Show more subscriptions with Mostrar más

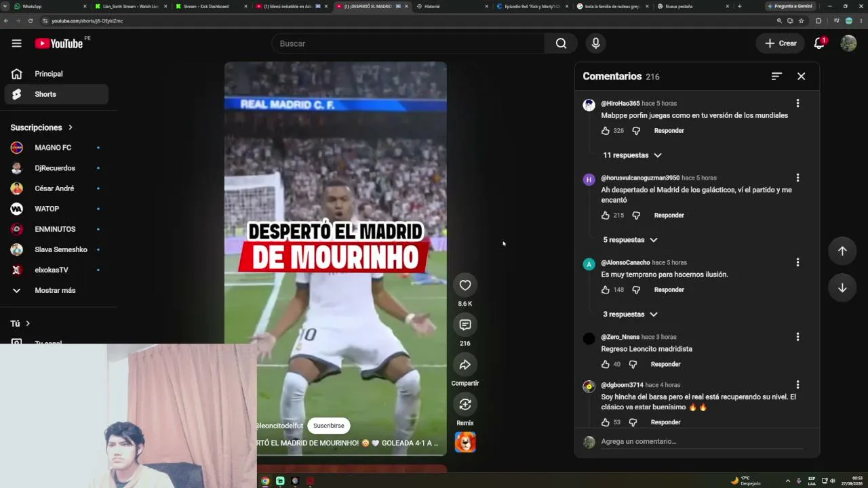[56, 290]
